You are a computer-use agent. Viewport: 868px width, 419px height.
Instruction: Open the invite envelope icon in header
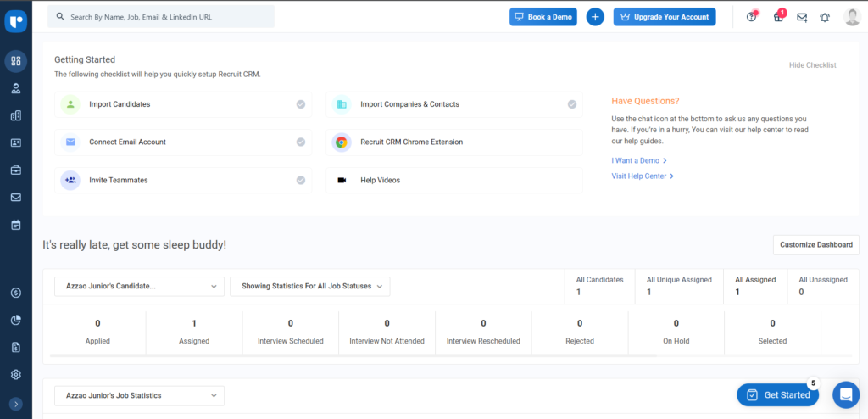click(802, 17)
